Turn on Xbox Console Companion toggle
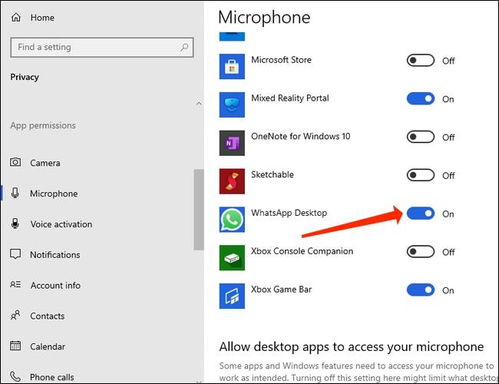 click(420, 252)
